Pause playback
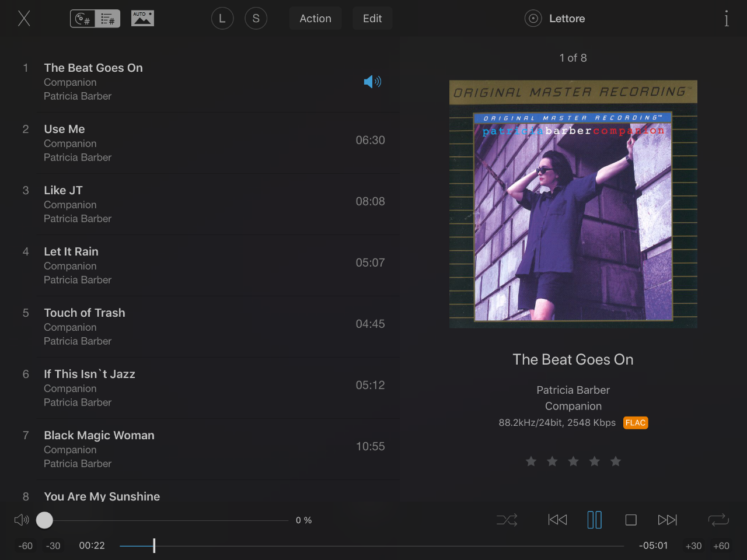 pos(595,520)
